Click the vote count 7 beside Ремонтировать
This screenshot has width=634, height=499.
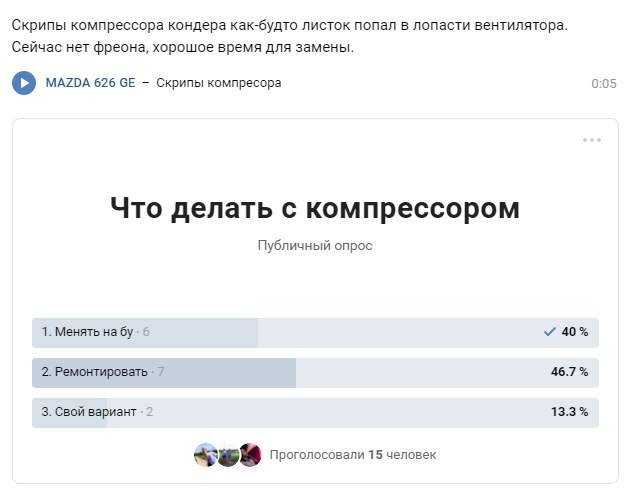(161, 372)
